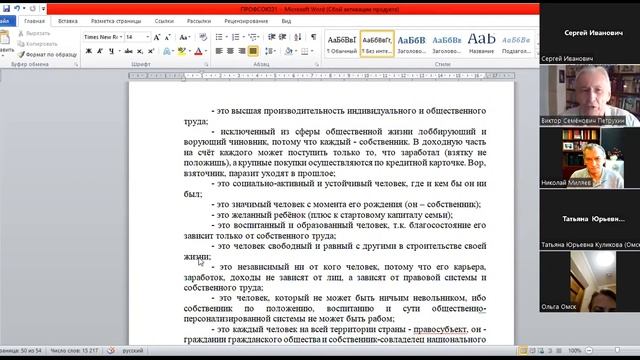The image size is (640, 360).
Task: Open the Вид tab
Action: pos(286,21)
